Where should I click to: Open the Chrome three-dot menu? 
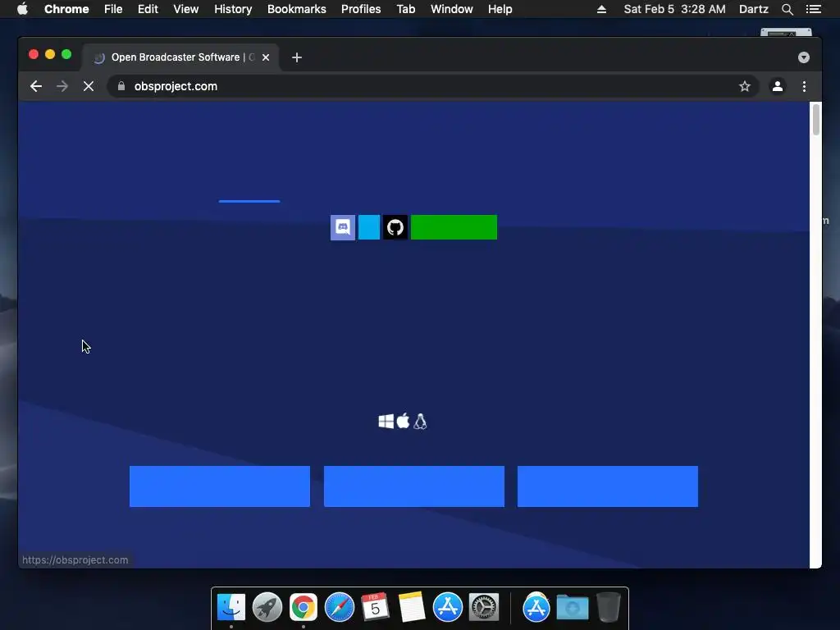click(x=804, y=86)
